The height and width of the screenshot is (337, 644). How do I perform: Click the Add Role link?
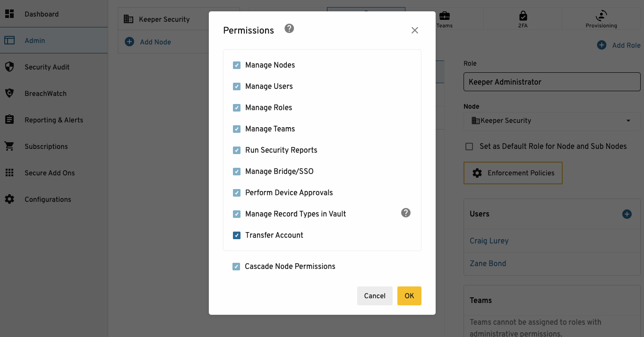coord(627,45)
